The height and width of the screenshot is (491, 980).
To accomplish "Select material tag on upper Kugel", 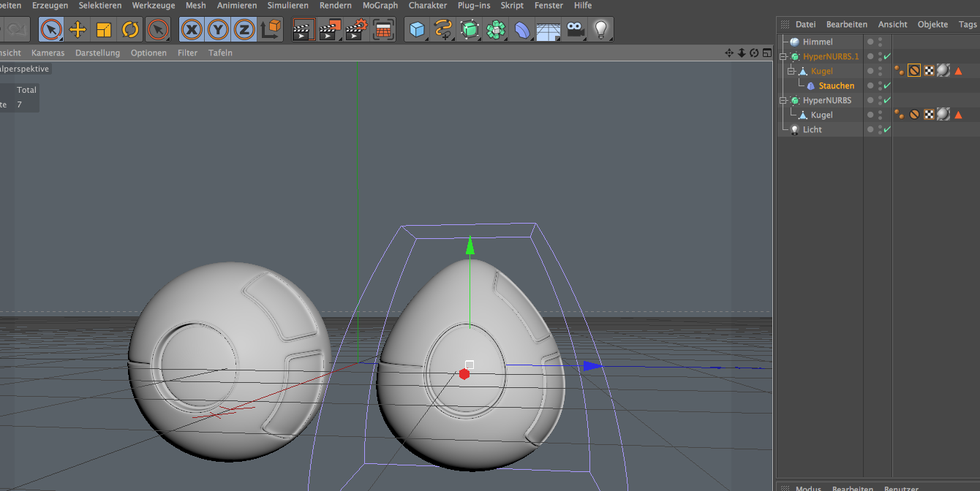I will coord(943,71).
